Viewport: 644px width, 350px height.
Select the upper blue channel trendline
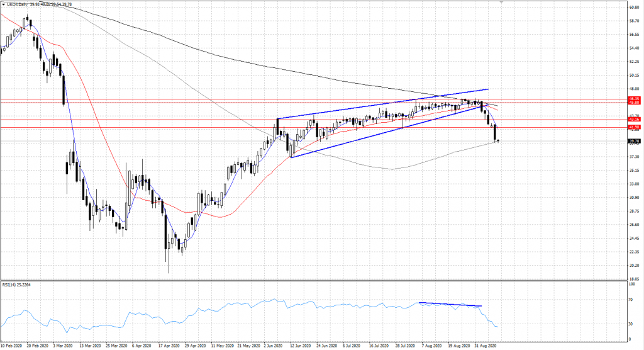[384, 104]
